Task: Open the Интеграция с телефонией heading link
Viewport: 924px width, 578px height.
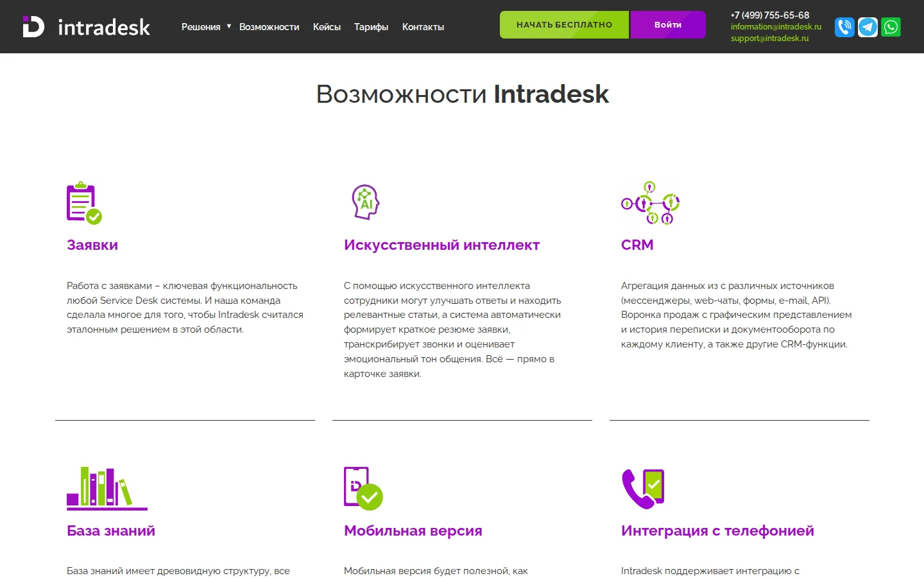Action: pyautogui.click(x=717, y=530)
